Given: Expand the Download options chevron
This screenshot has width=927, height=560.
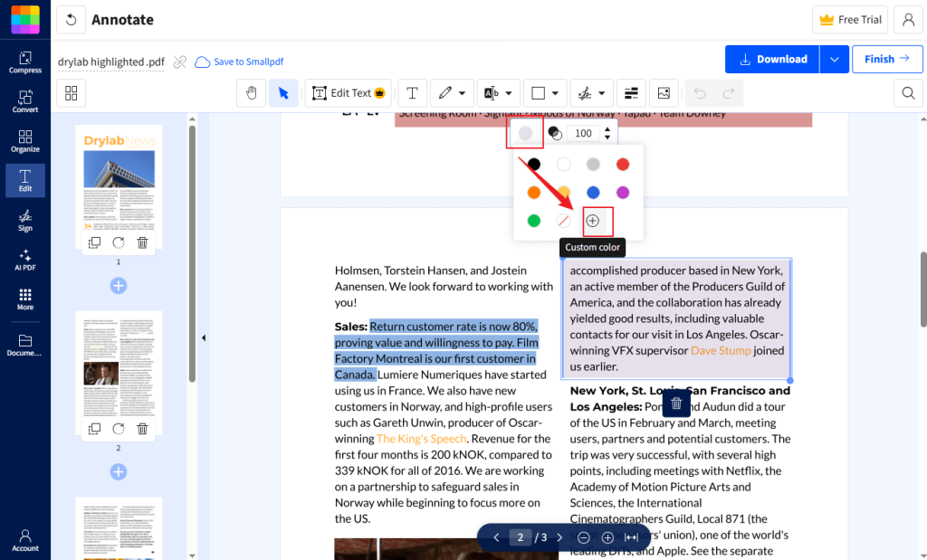Looking at the screenshot, I should [x=834, y=59].
